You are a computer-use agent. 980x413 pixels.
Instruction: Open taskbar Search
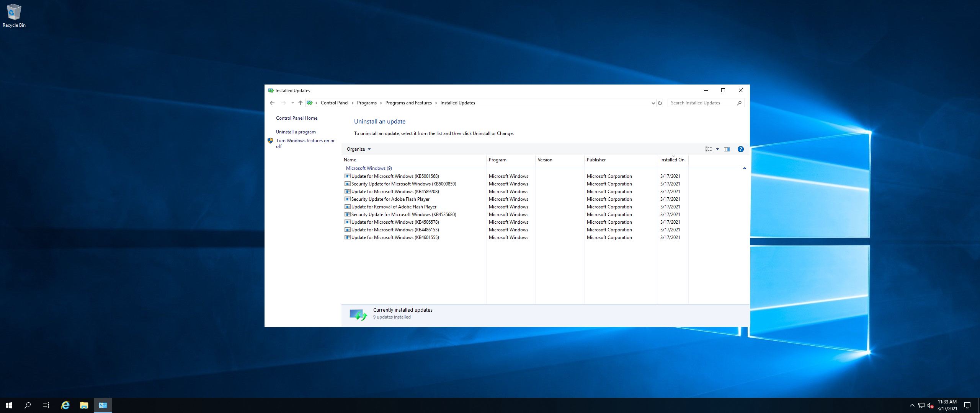tap(28, 405)
